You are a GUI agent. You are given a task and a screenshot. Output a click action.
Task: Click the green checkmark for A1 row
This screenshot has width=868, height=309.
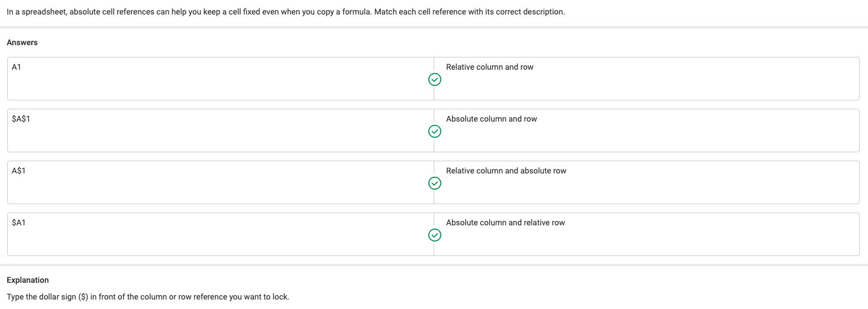coord(434,79)
